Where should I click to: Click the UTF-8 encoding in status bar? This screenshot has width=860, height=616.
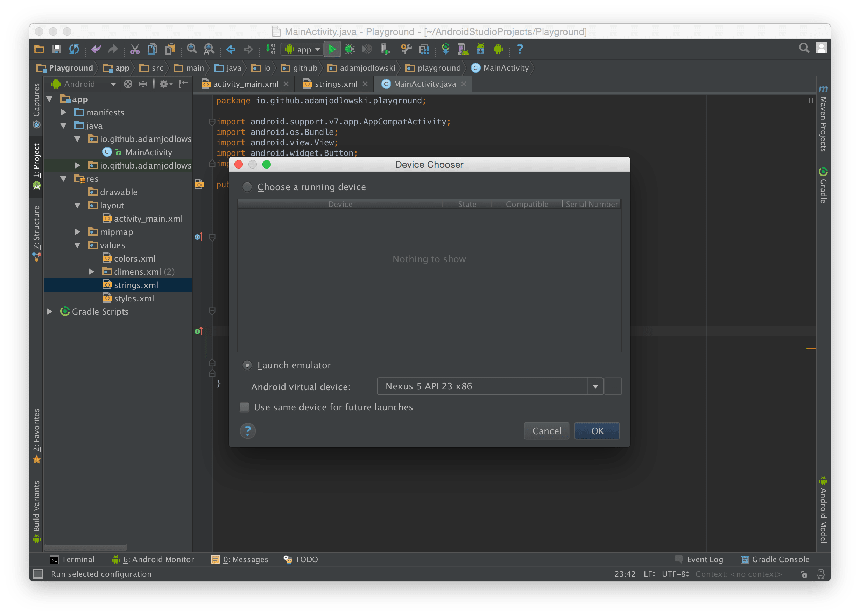tap(675, 574)
